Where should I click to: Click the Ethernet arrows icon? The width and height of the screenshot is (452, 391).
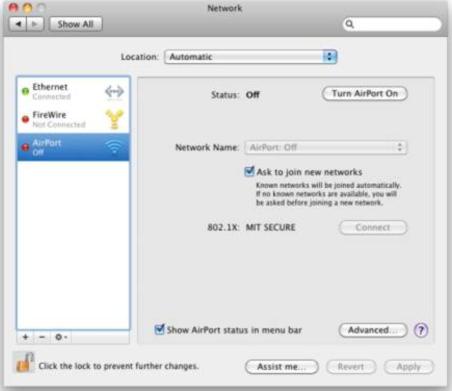pyautogui.click(x=114, y=91)
